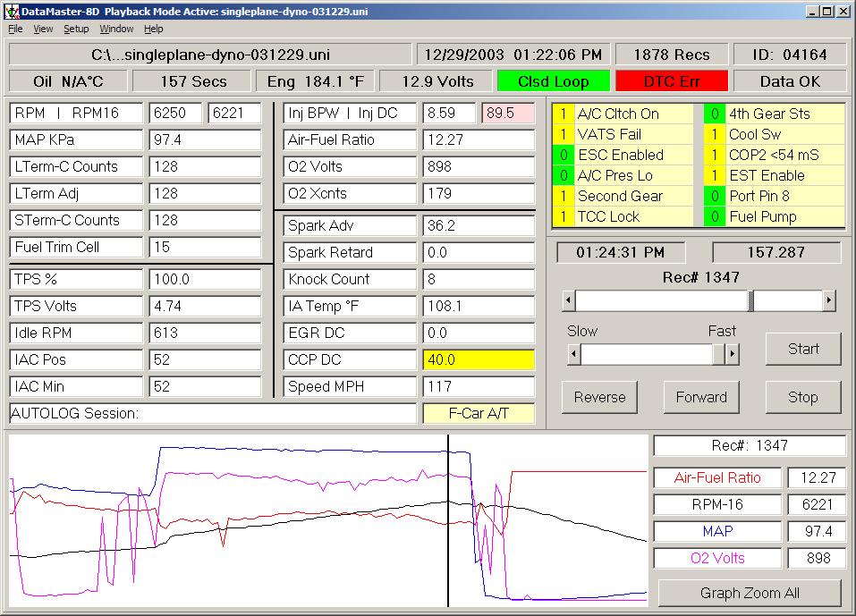Click the record slider left arrow
Viewport: 856px width, 616px height.
pos(569,300)
